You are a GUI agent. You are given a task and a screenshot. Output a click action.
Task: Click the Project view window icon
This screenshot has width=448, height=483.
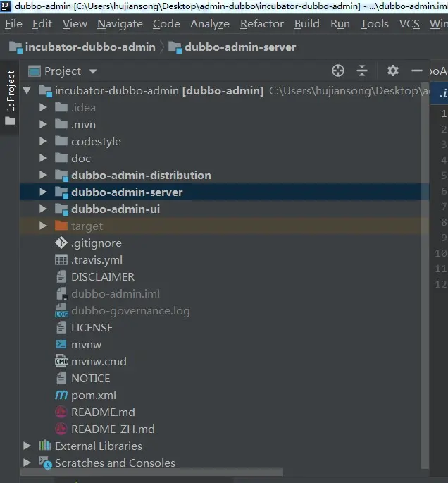tap(34, 71)
